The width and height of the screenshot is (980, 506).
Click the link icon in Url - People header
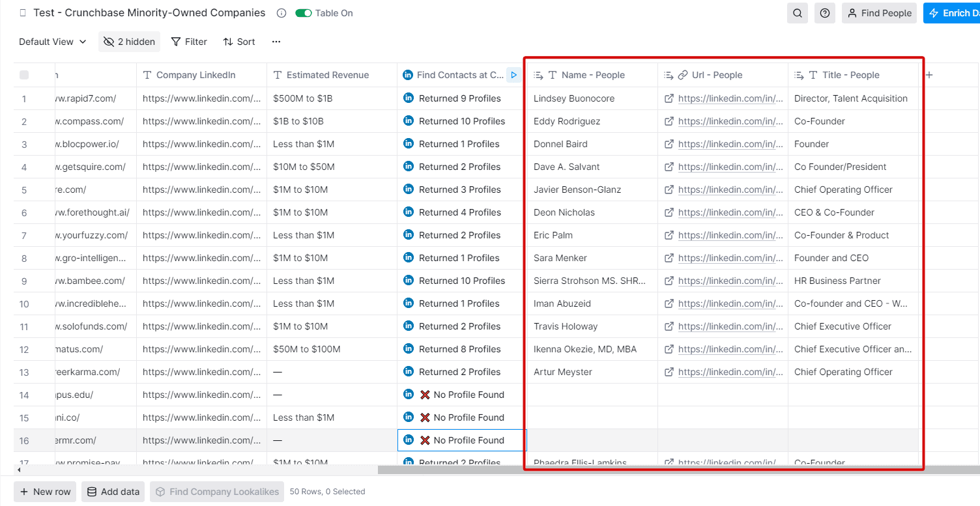coord(683,75)
